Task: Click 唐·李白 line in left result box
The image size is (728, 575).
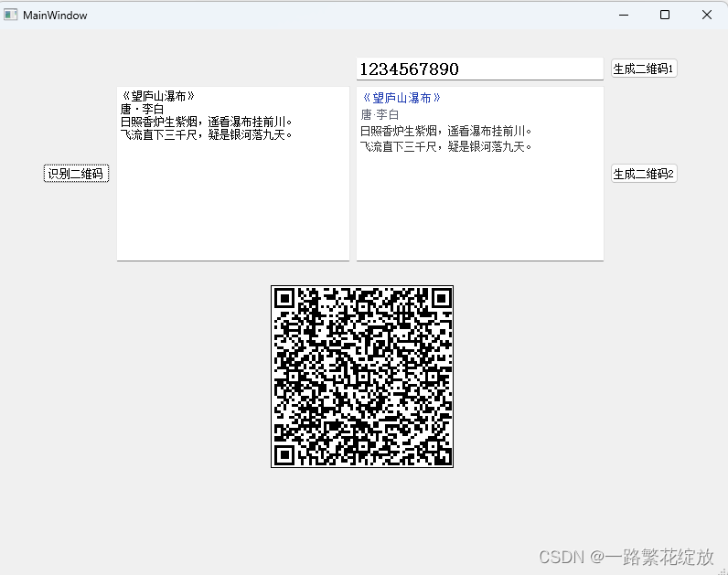Action: 142,109
